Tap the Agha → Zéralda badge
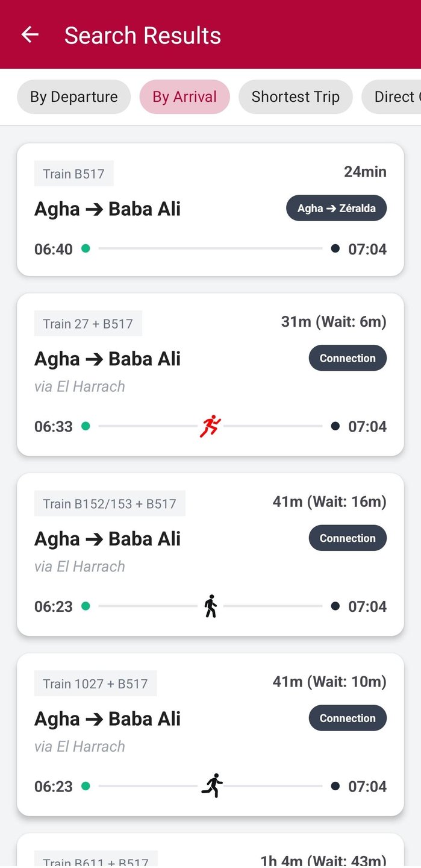This screenshot has width=421, height=868. (x=336, y=209)
